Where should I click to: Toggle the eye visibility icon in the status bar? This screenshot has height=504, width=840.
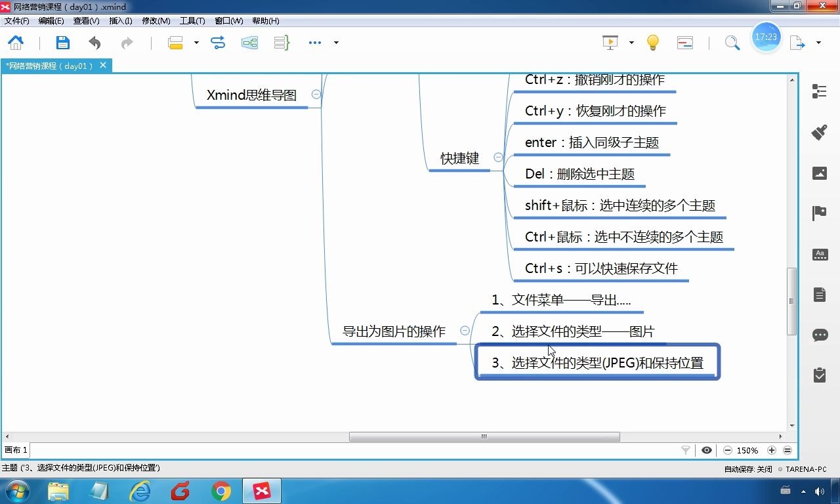click(707, 450)
